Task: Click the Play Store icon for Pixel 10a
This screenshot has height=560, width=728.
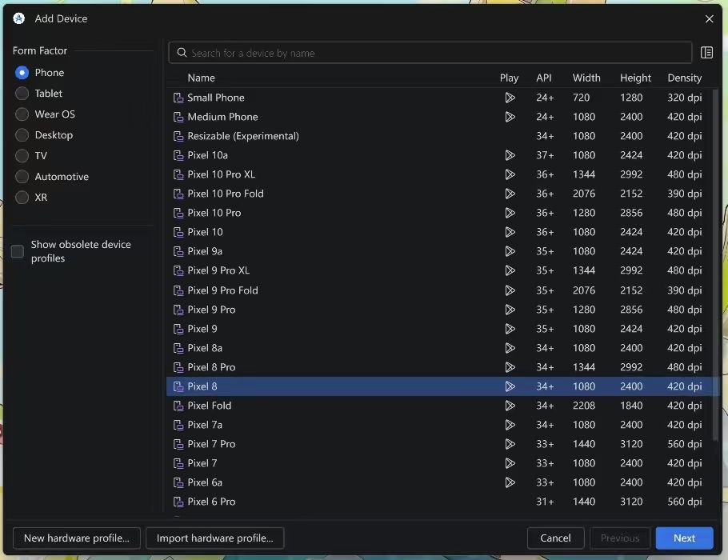Action: coord(510,155)
